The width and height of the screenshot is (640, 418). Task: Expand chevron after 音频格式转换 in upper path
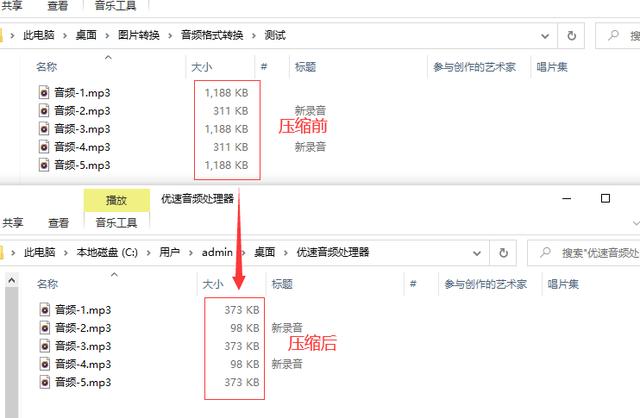(x=253, y=36)
